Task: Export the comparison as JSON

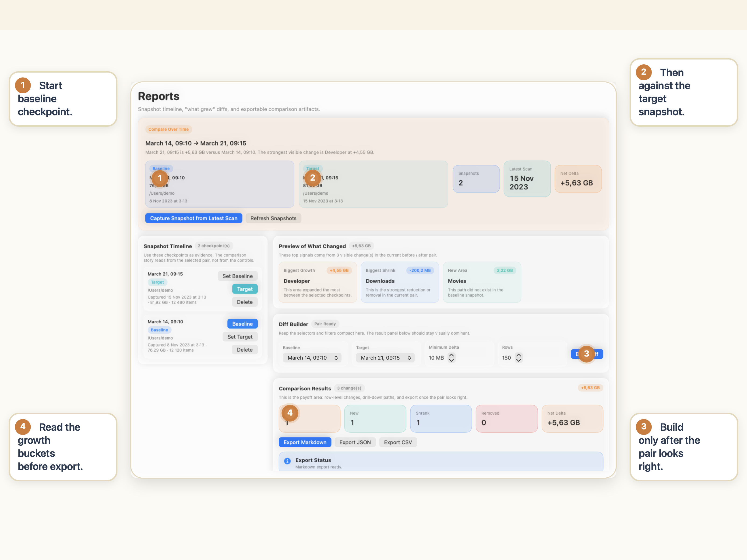Action: [355, 442]
